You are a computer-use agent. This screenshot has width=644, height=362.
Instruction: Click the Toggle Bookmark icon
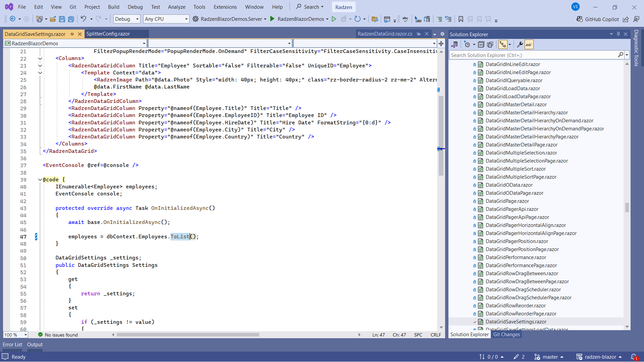pos(461,19)
